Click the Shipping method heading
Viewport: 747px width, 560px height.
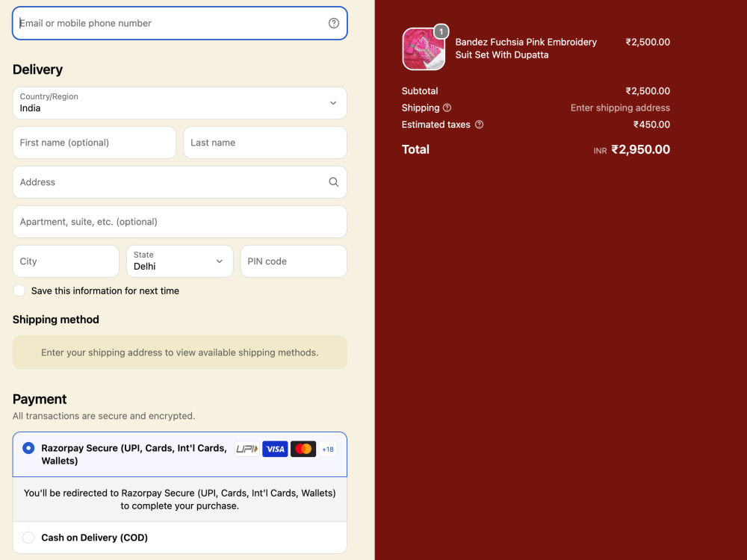56,320
